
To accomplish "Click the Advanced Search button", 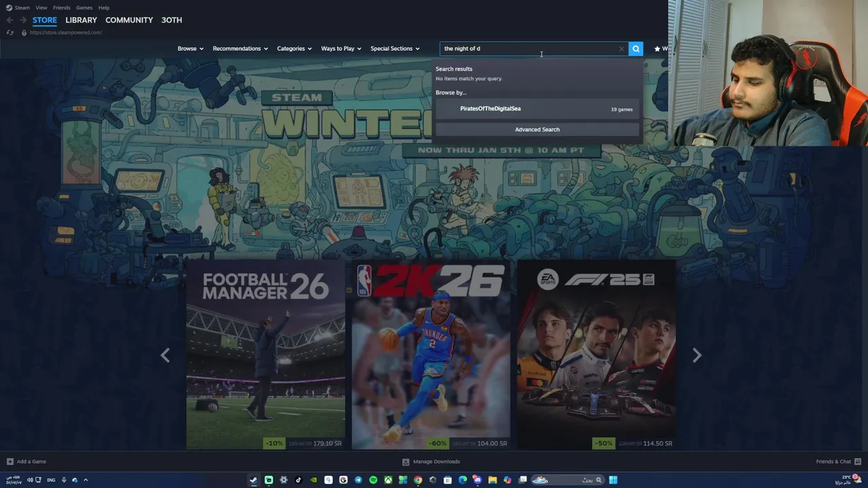I will [x=537, y=129].
